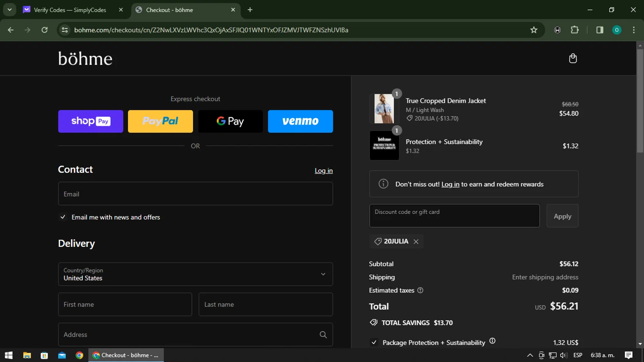Show hidden system tray icons
Image resolution: width=644 pixels, height=362 pixels.
(530, 355)
